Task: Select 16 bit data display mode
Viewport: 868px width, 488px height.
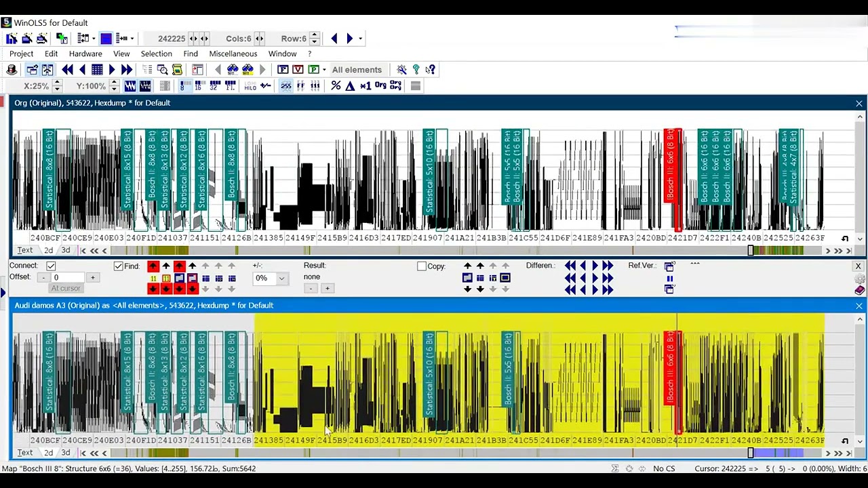Action: point(198,86)
